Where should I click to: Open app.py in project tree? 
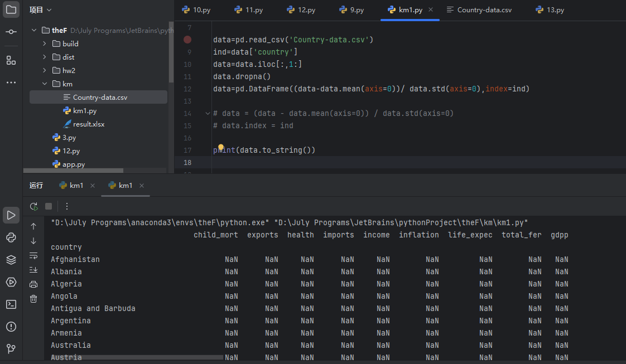tap(69, 164)
